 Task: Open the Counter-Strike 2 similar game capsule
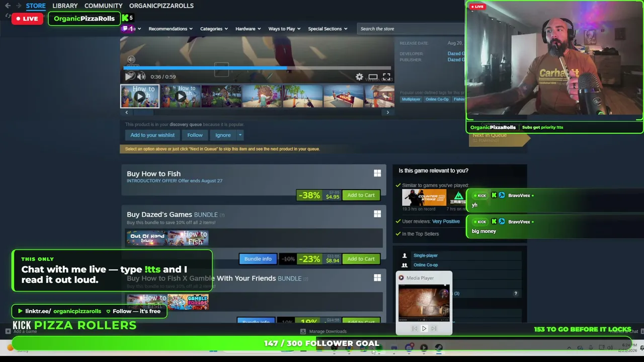(x=424, y=198)
